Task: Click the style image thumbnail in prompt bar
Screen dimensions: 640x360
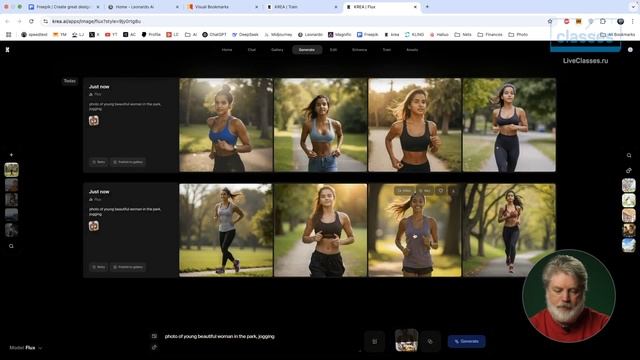Action: (406, 340)
